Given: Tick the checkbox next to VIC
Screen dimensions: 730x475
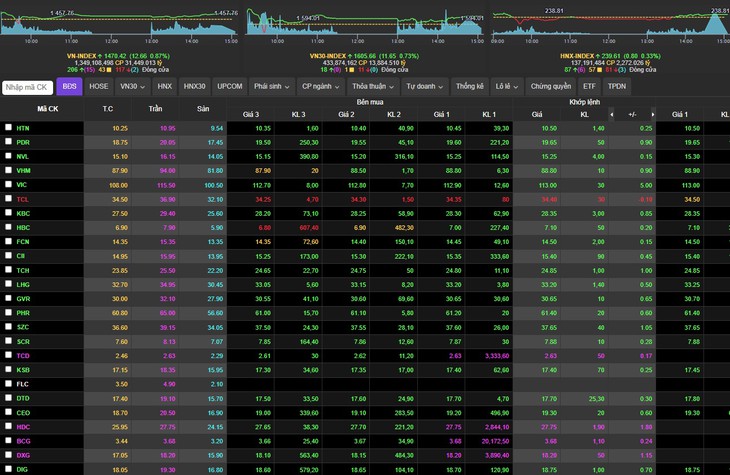Looking at the screenshot, I should click(8, 184).
